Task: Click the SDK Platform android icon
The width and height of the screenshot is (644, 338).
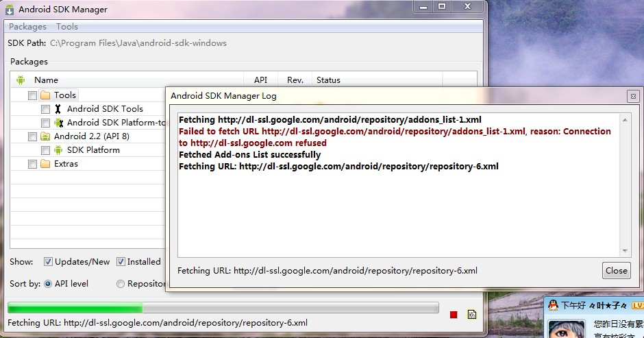Action: click(x=58, y=150)
